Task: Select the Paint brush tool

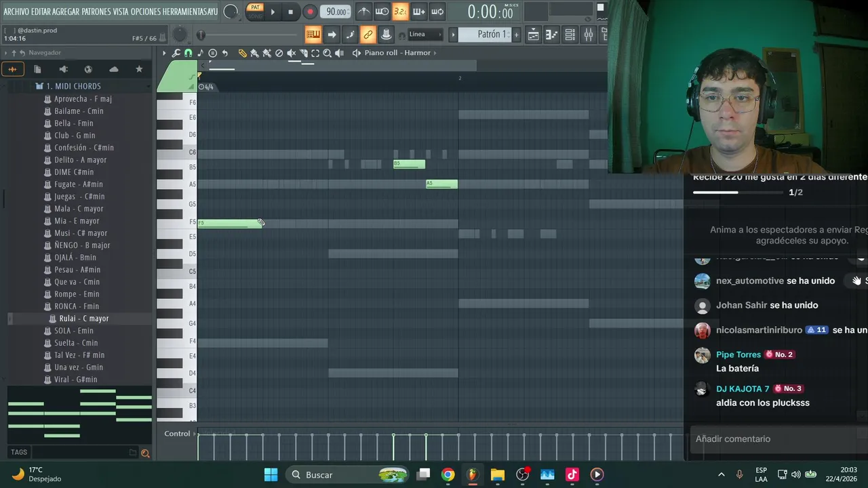Action: [254, 53]
